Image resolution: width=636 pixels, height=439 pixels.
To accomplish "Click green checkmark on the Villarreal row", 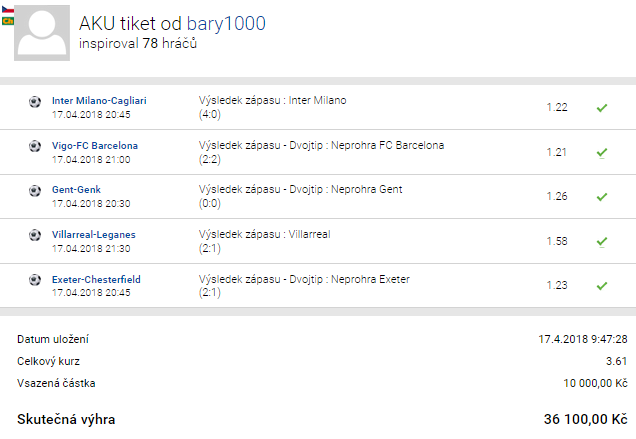I will click(601, 241).
